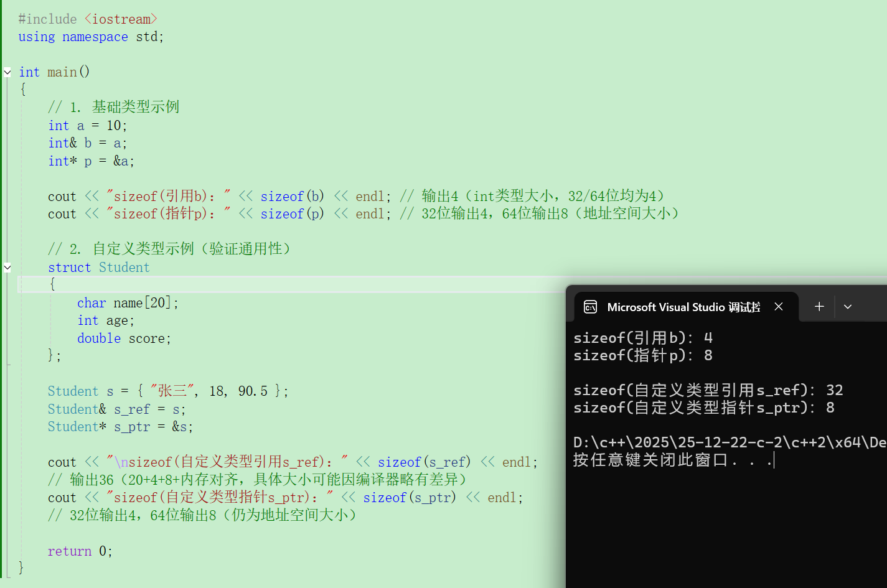This screenshot has width=887, height=588.
Task: Open a new terminal tab with plus
Action: [x=819, y=307]
